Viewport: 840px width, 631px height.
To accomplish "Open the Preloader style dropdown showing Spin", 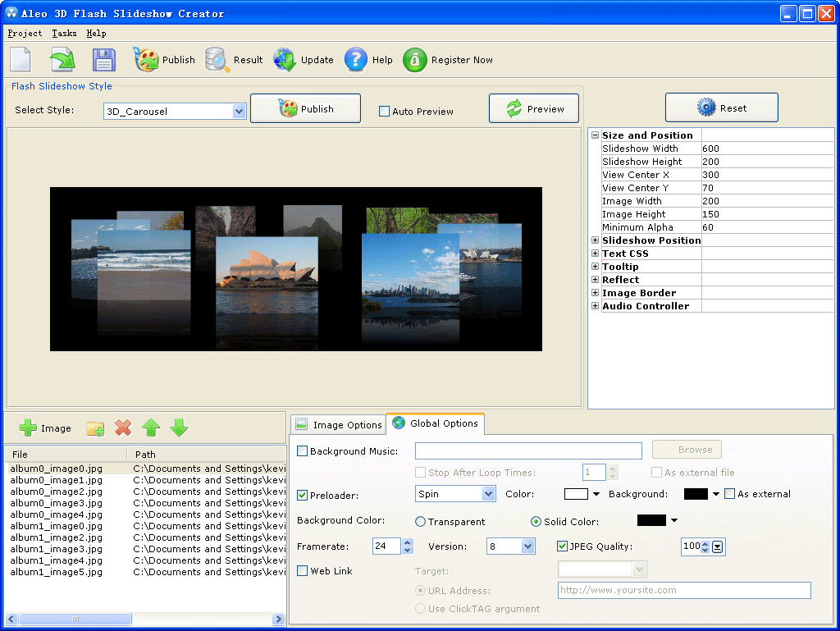I will point(455,493).
